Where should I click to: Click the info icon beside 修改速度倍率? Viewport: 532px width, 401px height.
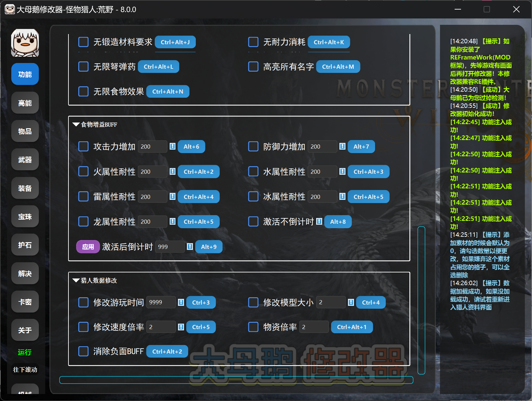pyautogui.click(x=181, y=327)
